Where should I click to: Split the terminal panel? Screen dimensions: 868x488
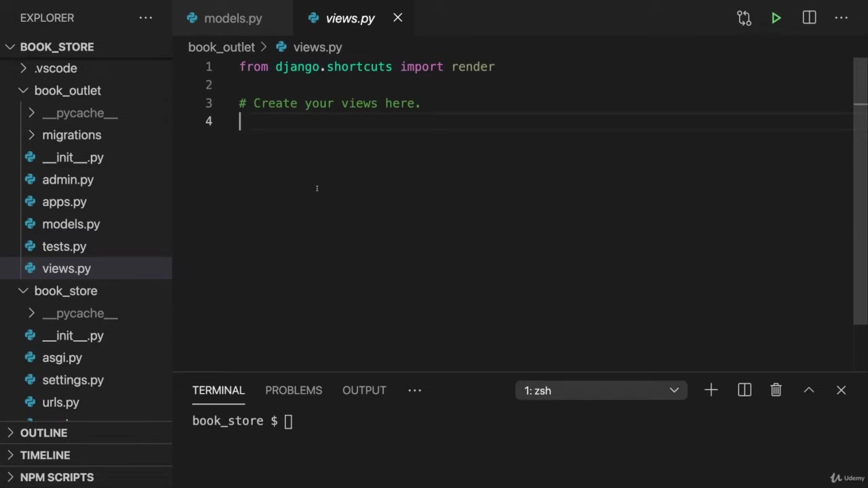744,390
